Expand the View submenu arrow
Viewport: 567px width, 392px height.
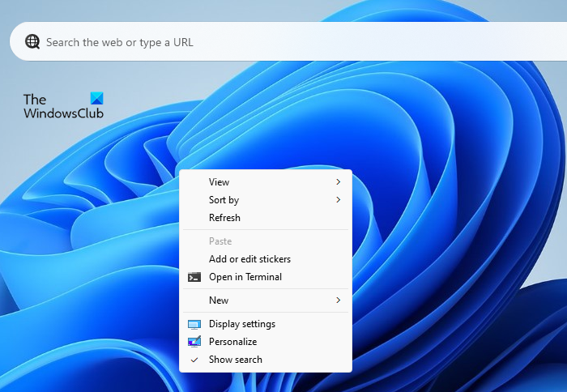coord(338,182)
